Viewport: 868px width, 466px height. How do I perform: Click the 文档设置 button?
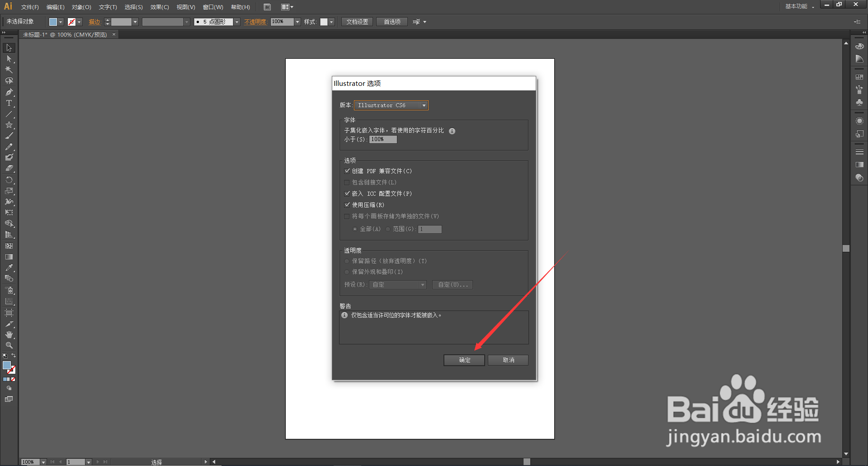coord(357,22)
